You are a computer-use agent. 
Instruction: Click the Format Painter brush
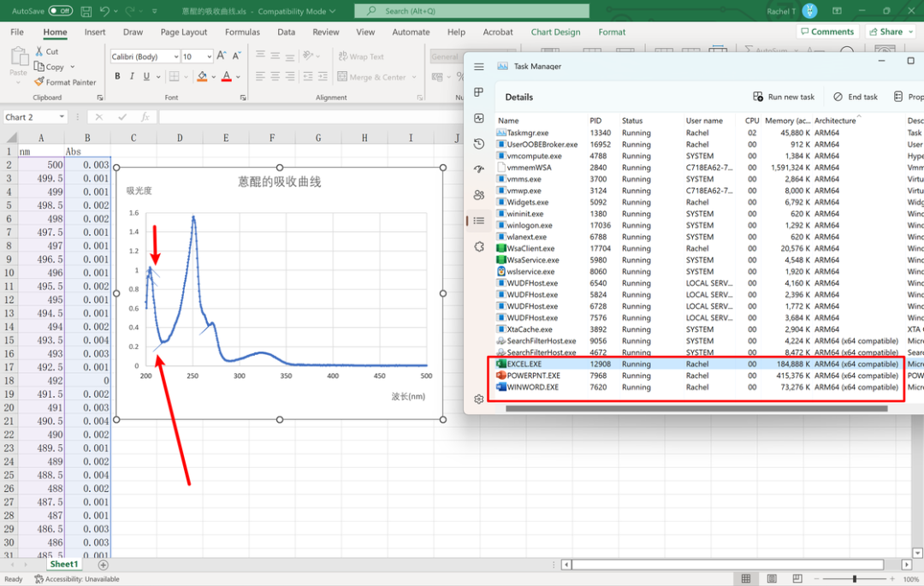click(x=39, y=82)
